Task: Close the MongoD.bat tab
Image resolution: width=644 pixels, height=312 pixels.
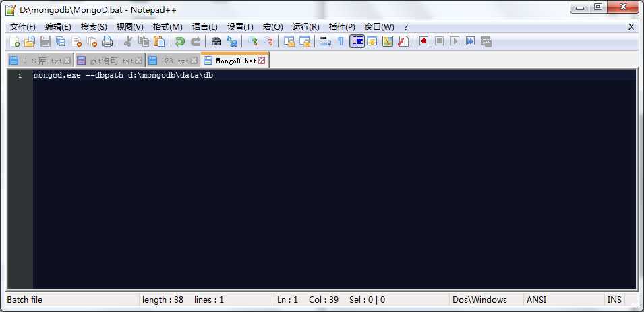Action: 261,61
